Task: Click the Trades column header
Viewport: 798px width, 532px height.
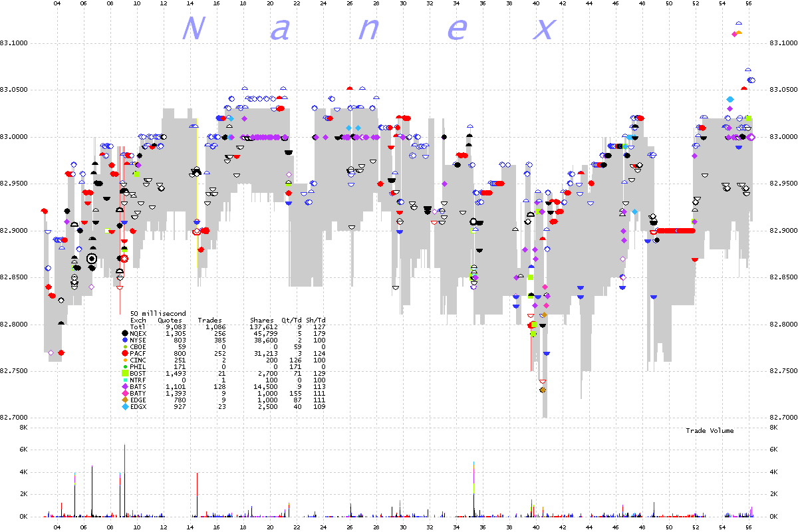Action: [x=209, y=320]
